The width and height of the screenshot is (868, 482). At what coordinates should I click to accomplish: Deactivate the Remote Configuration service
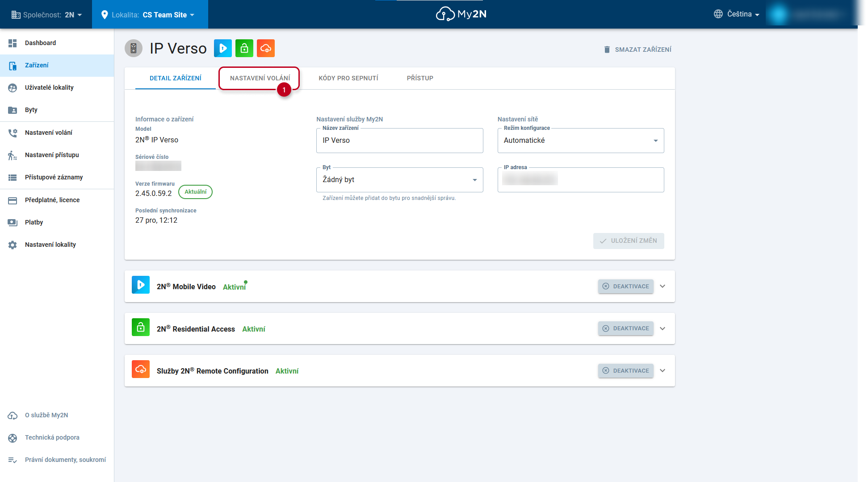[x=626, y=371]
